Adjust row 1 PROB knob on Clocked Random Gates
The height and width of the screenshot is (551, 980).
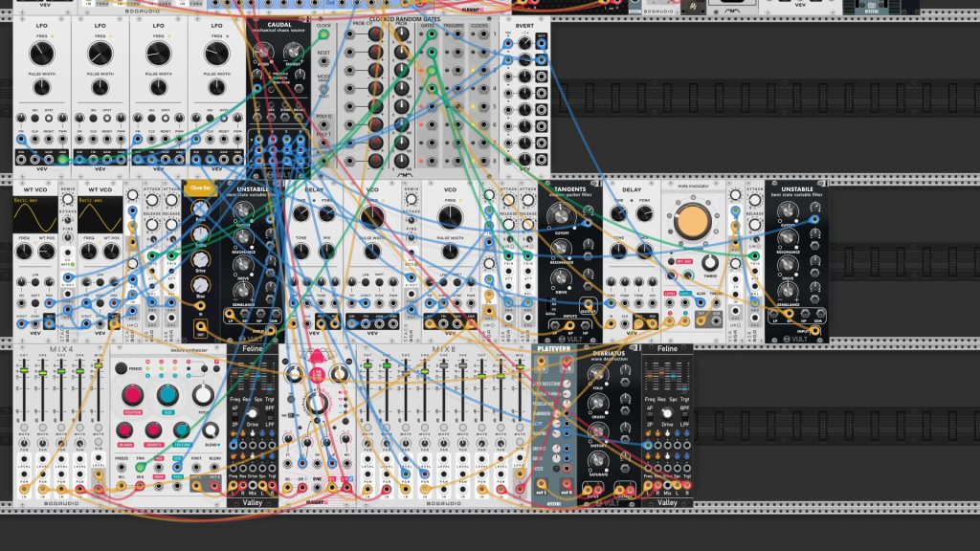tap(401, 35)
